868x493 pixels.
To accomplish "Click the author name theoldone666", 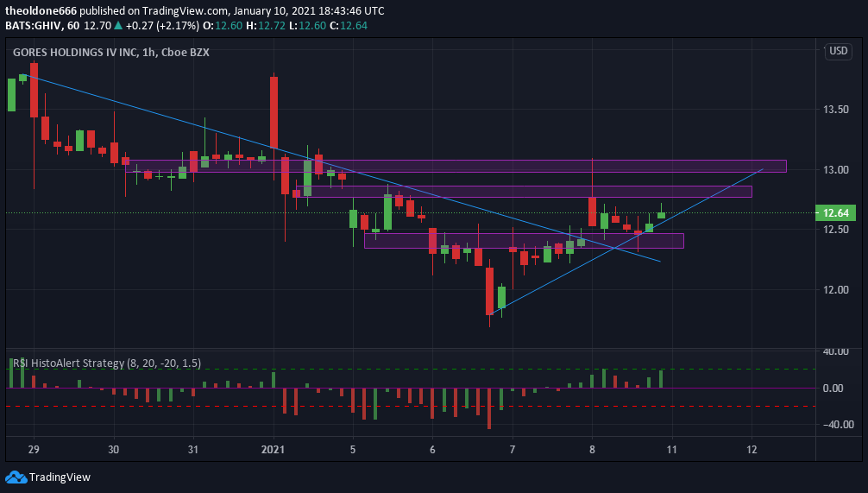I will tap(41, 10).
